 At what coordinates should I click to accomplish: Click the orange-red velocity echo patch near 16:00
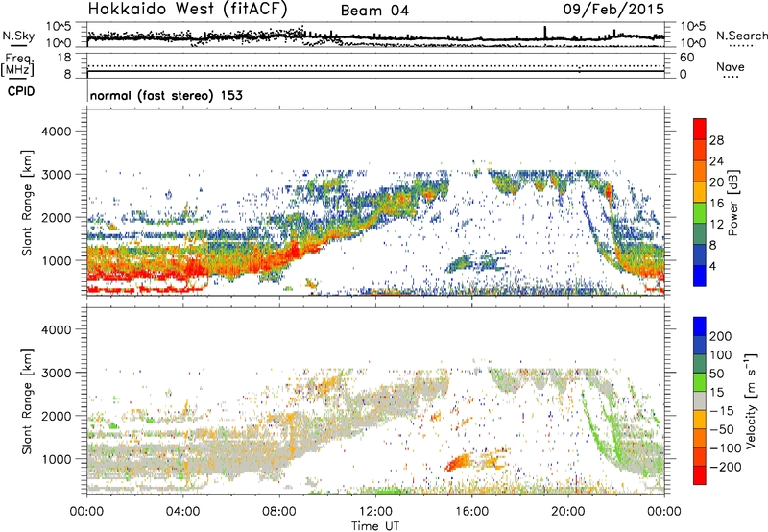tap(458, 462)
